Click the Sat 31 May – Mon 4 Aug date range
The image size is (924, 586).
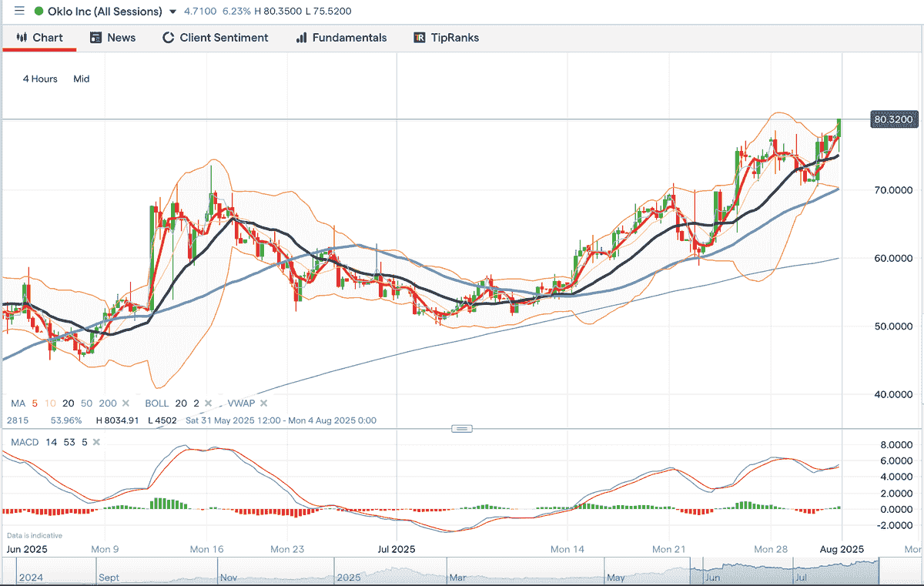[x=280, y=420]
